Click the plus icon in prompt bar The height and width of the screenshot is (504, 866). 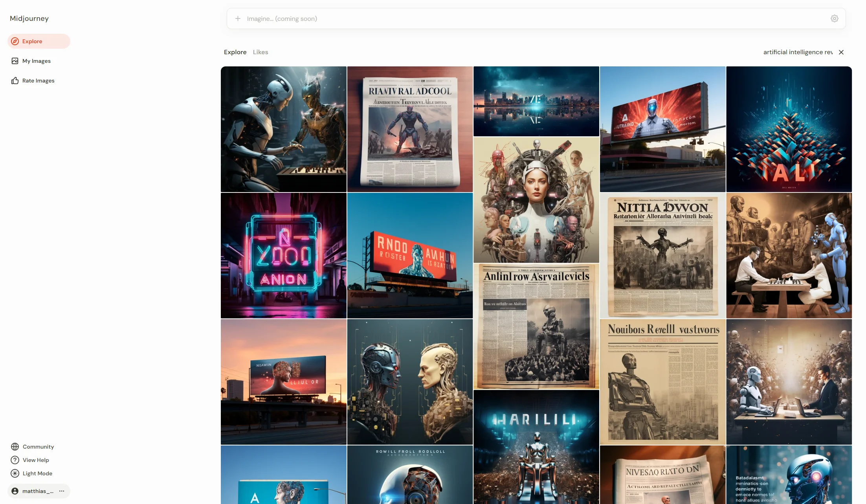[x=238, y=18]
